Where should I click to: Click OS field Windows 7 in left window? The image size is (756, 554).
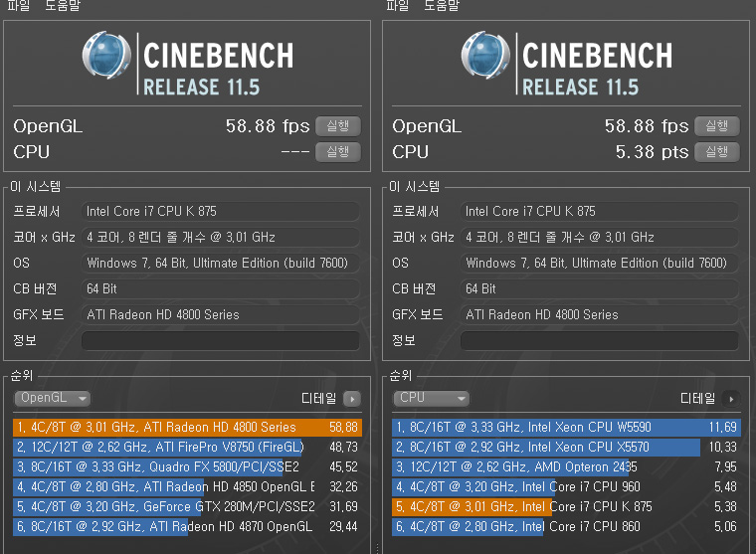pos(221,263)
